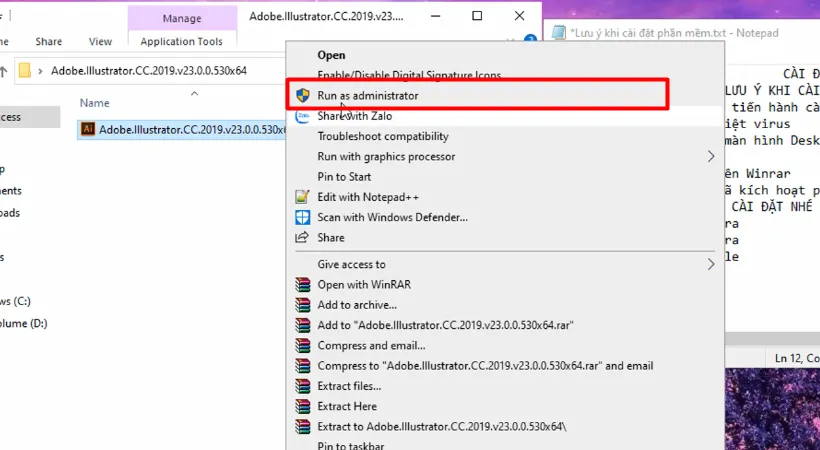Click Windows Defender shield icon
This screenshot has height=450, width=820.
pyautogui.click(x=302, y=217)
